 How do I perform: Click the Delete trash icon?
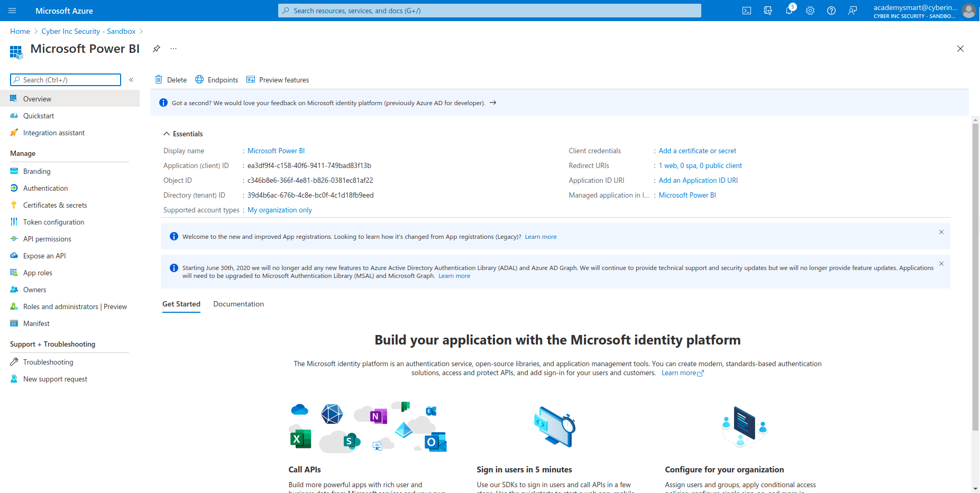[159, 80]
